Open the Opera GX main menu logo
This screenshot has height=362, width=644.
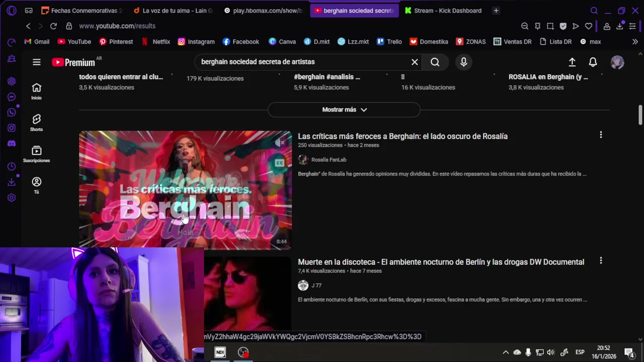tap(11, 11)
